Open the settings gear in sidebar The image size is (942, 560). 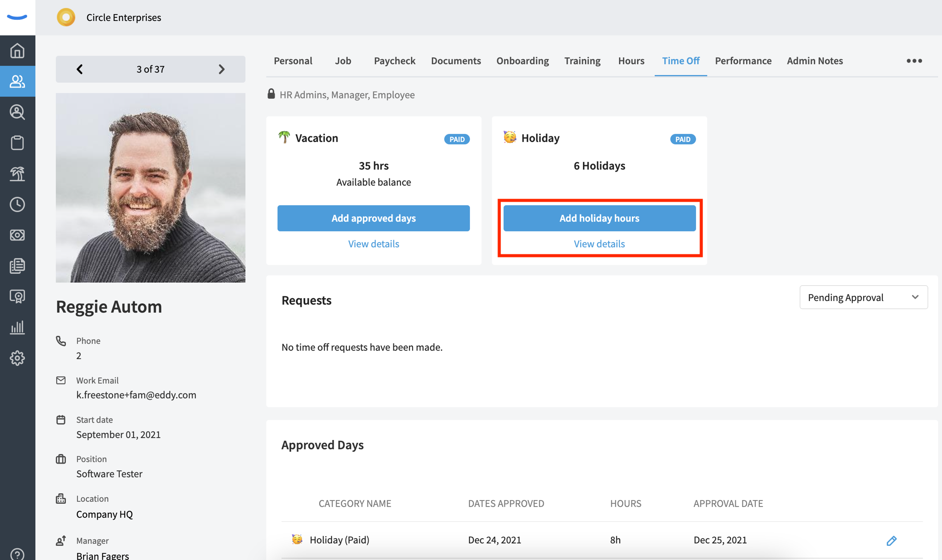[17, 358]
